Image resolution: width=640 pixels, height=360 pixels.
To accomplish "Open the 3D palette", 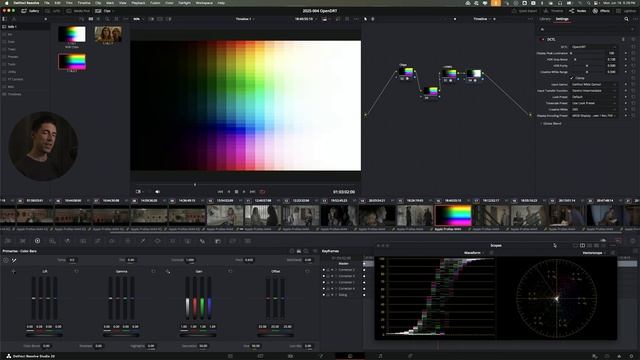I will pyautogui.click(x=247, y=241).
